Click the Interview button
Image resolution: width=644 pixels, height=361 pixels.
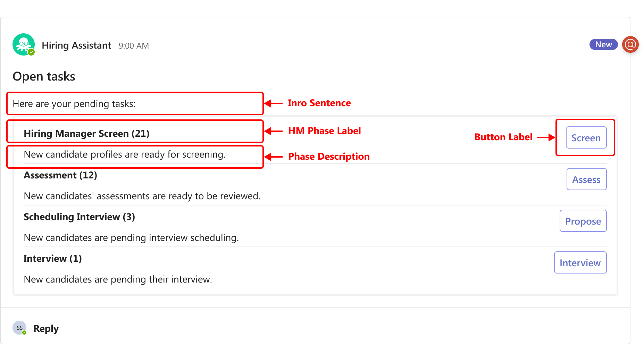(580, 263)
